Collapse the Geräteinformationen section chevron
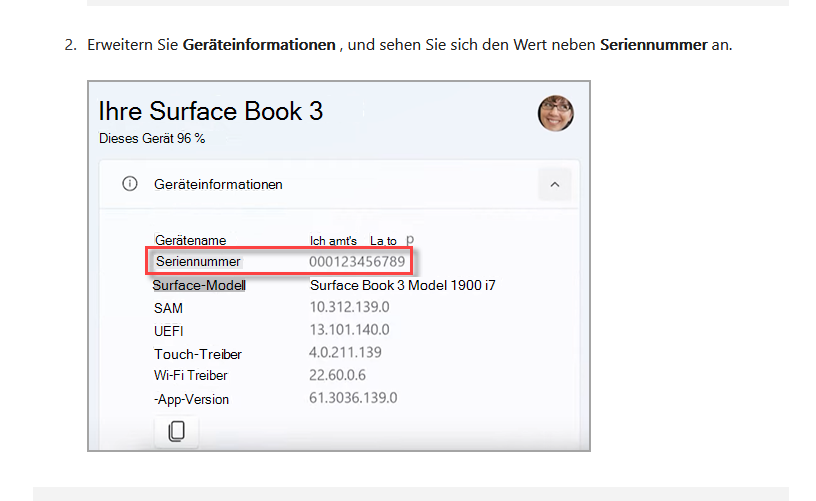 555,185
